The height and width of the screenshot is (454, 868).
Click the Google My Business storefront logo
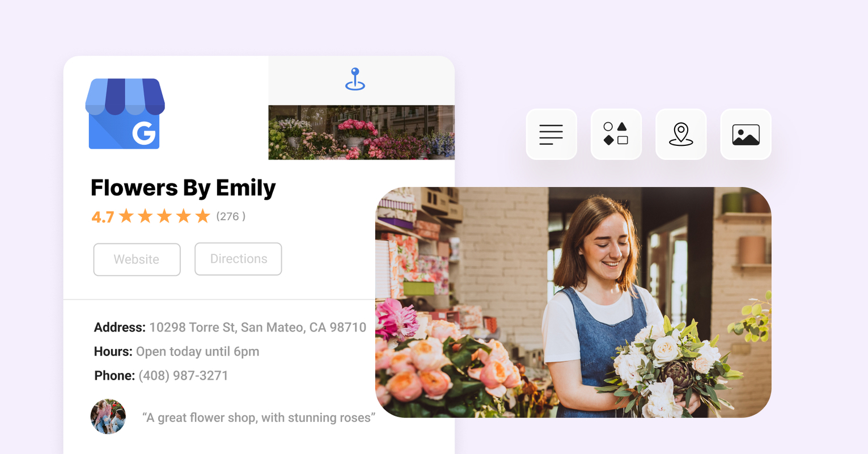[x=125, y=114]
